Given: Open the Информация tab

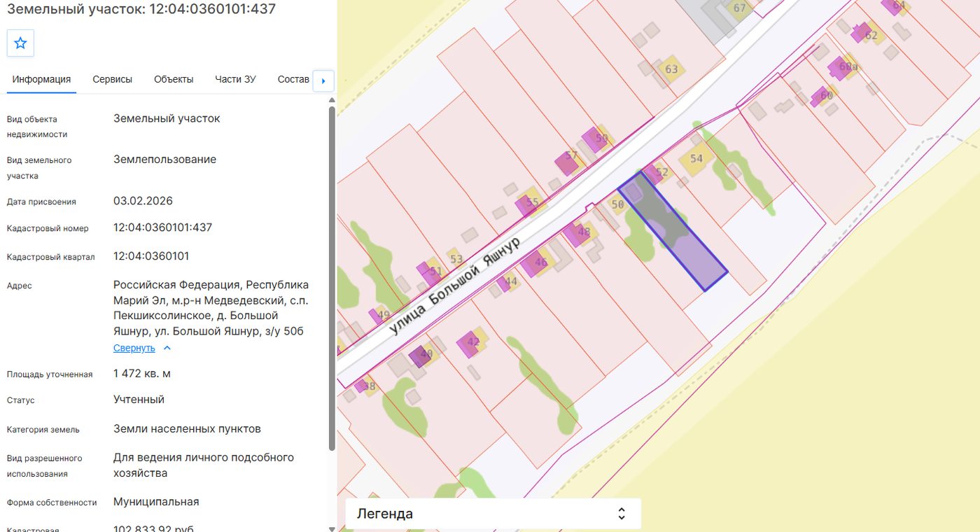Looking at the screenshot, I should click(41, 79).
